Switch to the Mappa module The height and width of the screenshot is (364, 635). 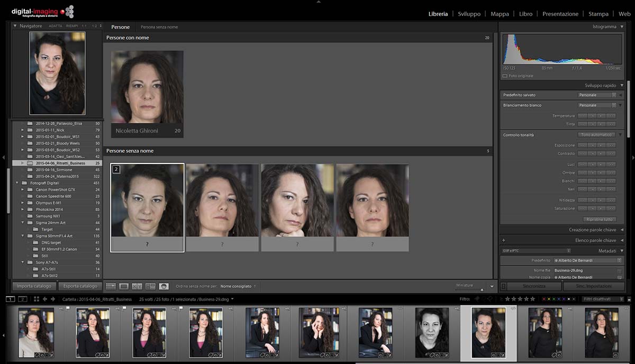pos(500,14)
